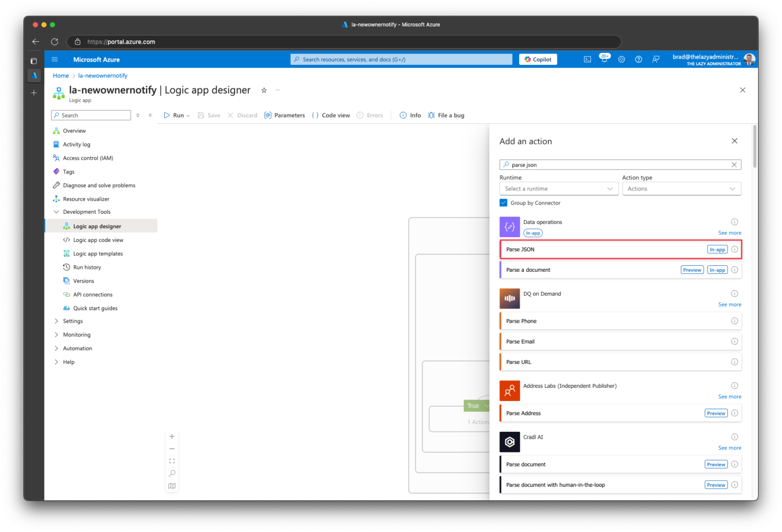Close the Add an action panel
Image resolution: width=782 pixels, height=532 pixels.
point(735,141)
